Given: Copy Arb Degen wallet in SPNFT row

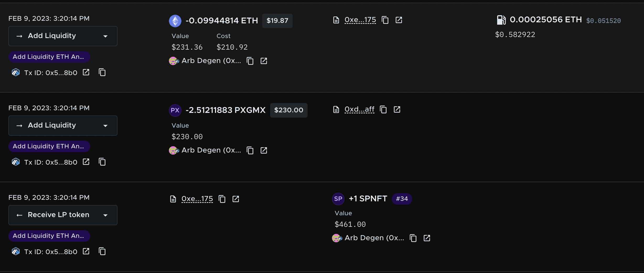Looking at the screenshot, I should click(413, 238).
